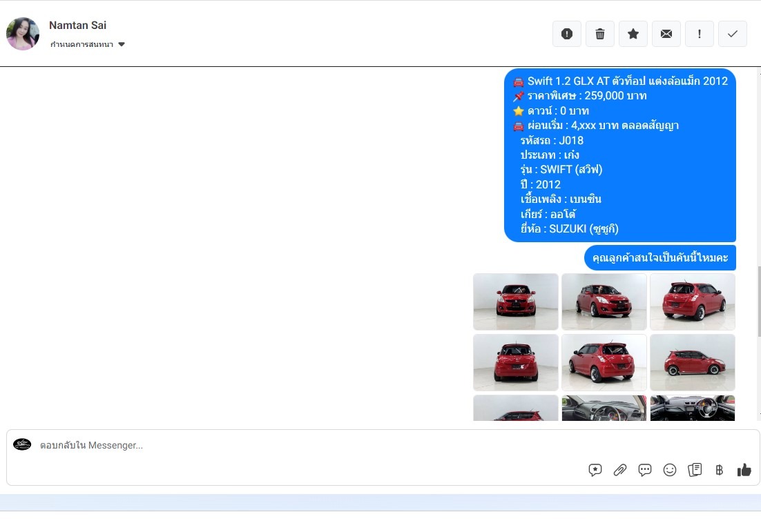
Task: Open first red Swift front photo
Action: 516,302
